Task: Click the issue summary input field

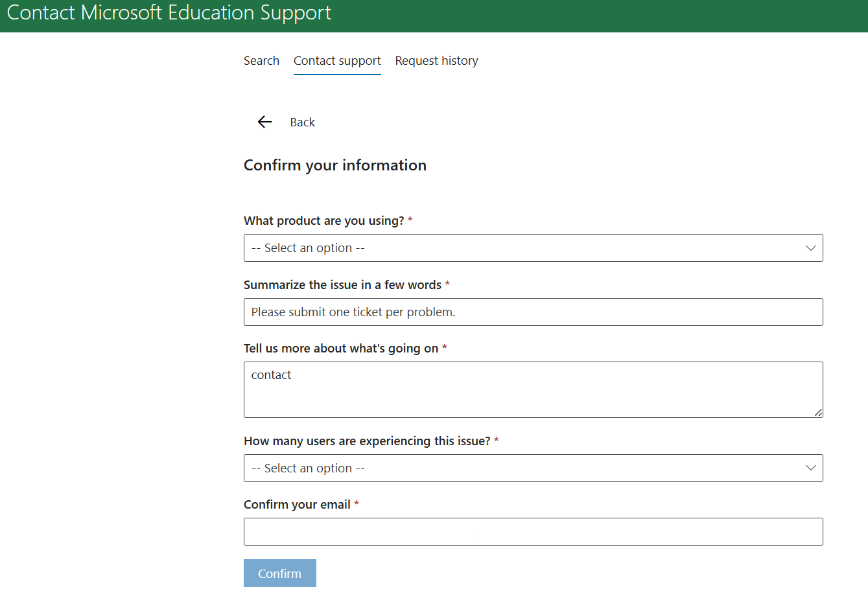Action: coord(533,312)
